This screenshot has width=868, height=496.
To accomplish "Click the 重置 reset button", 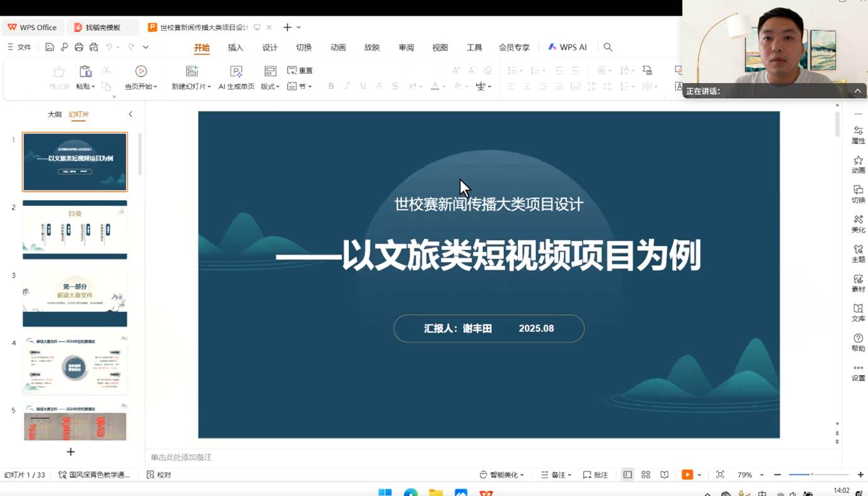I will click(300, 70).
